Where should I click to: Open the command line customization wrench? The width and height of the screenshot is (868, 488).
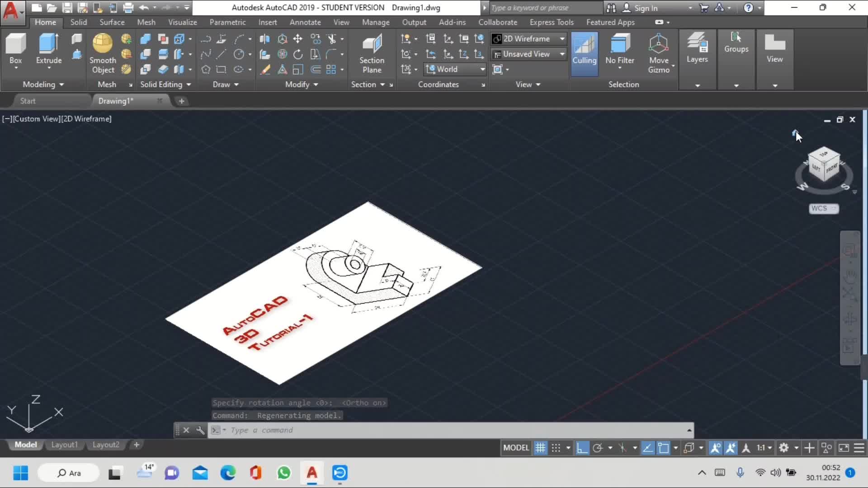[200, 430]
